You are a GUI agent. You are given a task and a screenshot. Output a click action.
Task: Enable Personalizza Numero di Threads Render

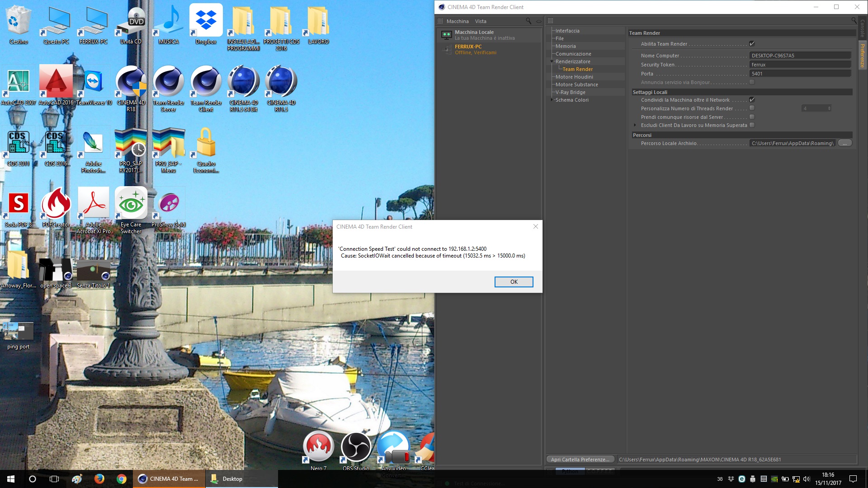pos(752,108)
